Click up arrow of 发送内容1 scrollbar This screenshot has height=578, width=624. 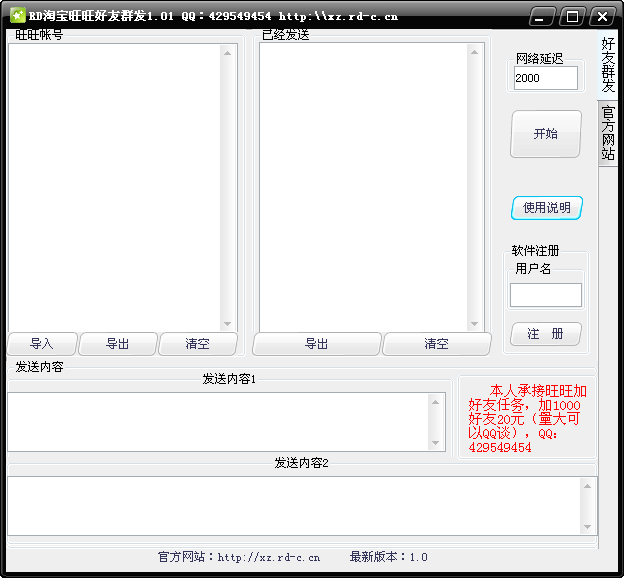coord(435,402)
